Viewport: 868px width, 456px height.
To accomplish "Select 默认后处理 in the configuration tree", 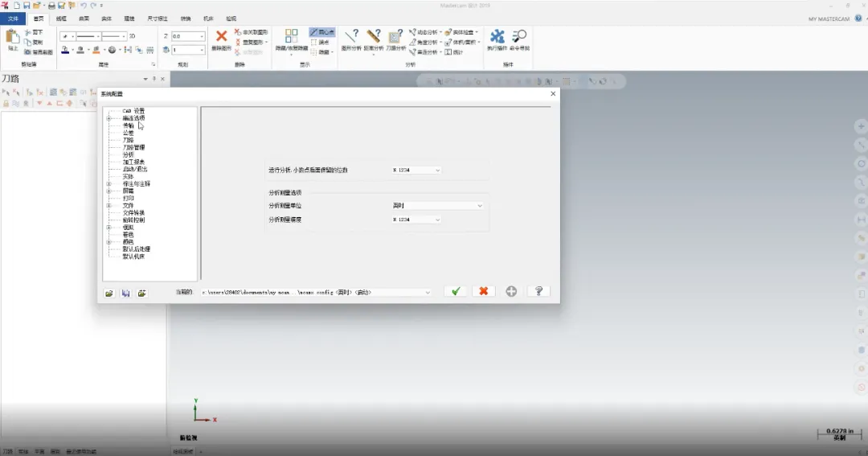I will click(x=136, y=249).
